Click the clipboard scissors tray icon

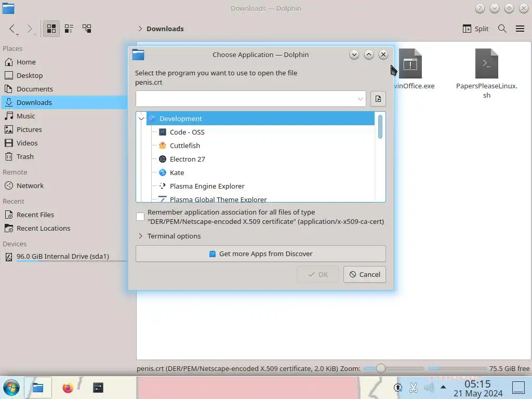click(413, 388)
